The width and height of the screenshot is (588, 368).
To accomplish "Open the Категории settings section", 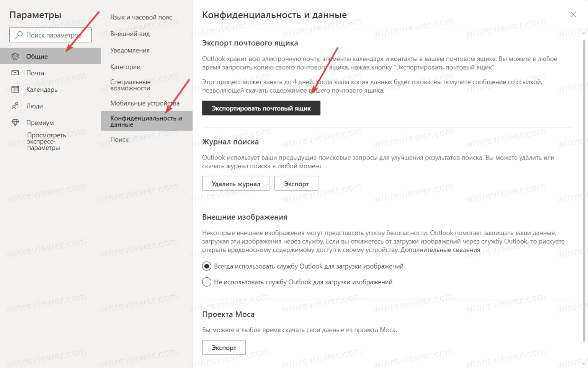I will (125, 67).
